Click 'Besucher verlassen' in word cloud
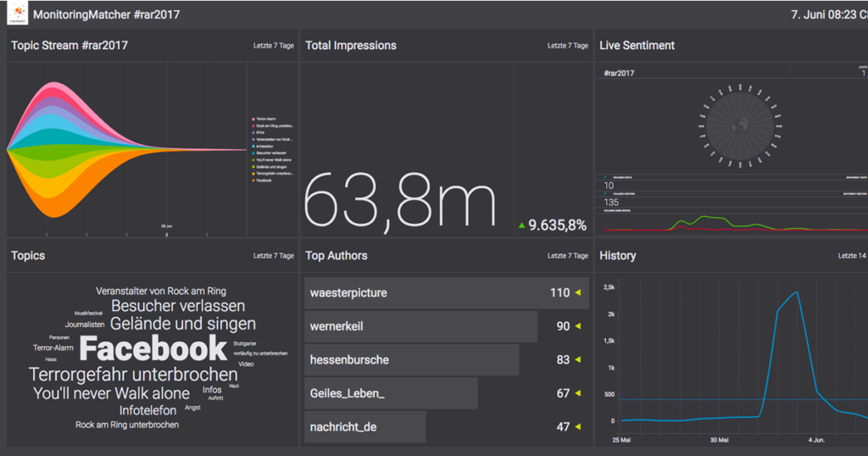Viewport: 868px width, 456px height. pos(178,306)
